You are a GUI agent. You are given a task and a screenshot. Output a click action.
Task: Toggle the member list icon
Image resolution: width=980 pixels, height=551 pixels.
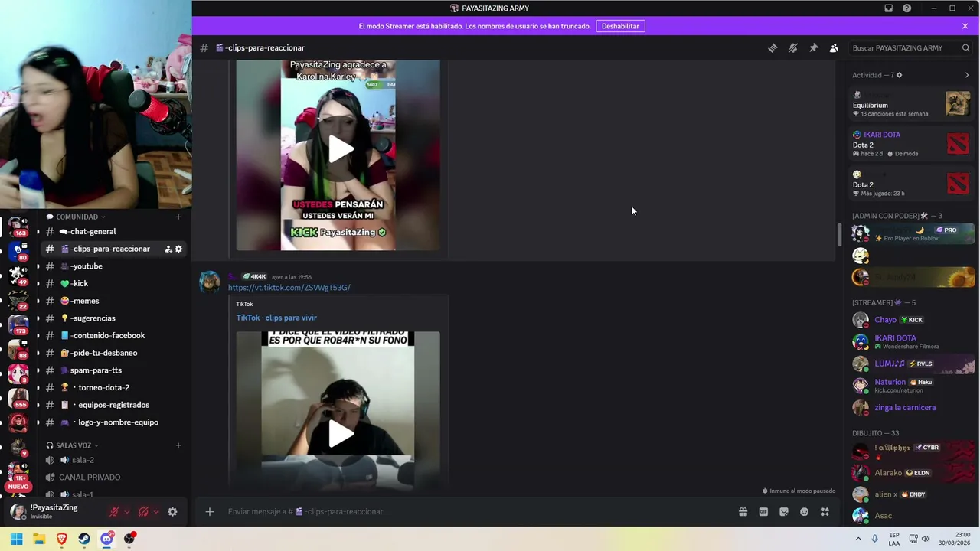tap(834, 47)
